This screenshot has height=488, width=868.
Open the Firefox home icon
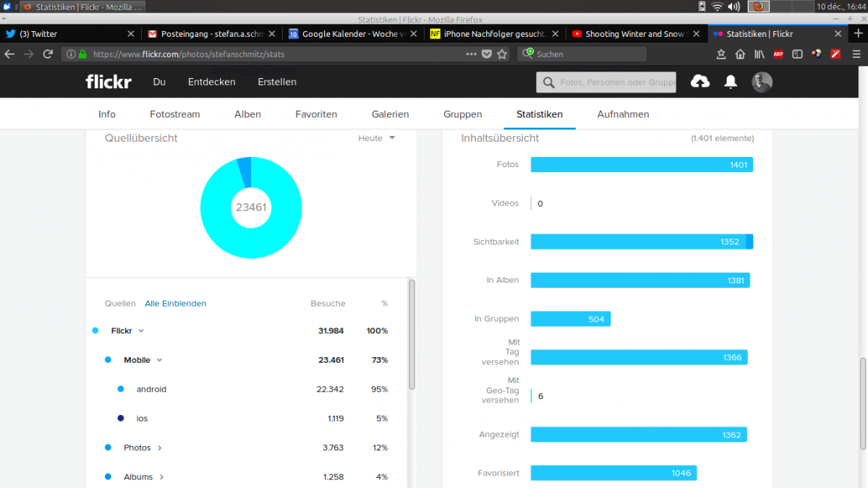click(x=740, y=54)
